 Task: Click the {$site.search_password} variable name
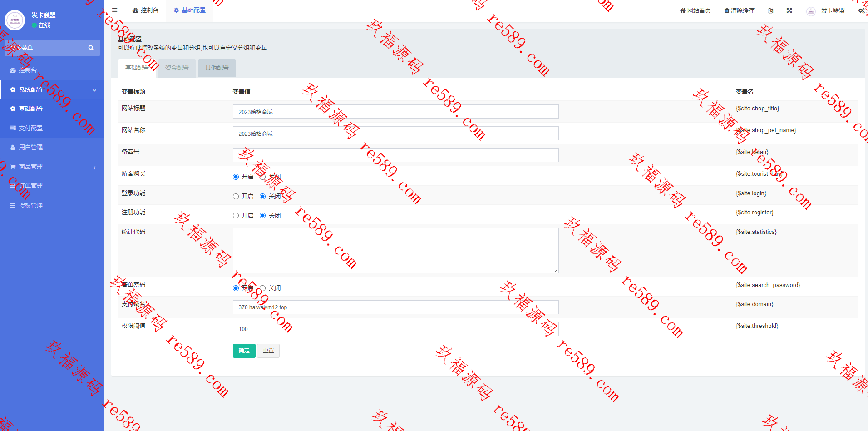(768, 285)
